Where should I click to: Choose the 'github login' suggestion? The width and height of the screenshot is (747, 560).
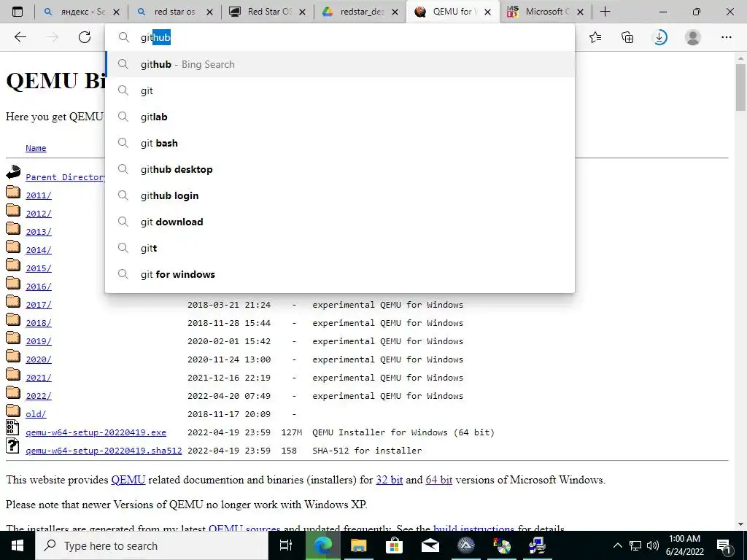340,195
